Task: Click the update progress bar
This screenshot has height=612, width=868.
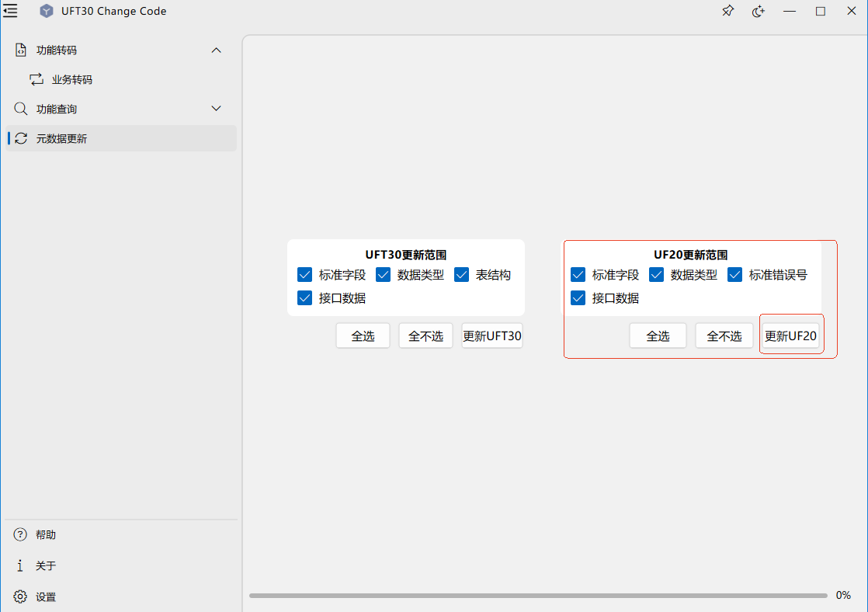Action: coord(538,596)
